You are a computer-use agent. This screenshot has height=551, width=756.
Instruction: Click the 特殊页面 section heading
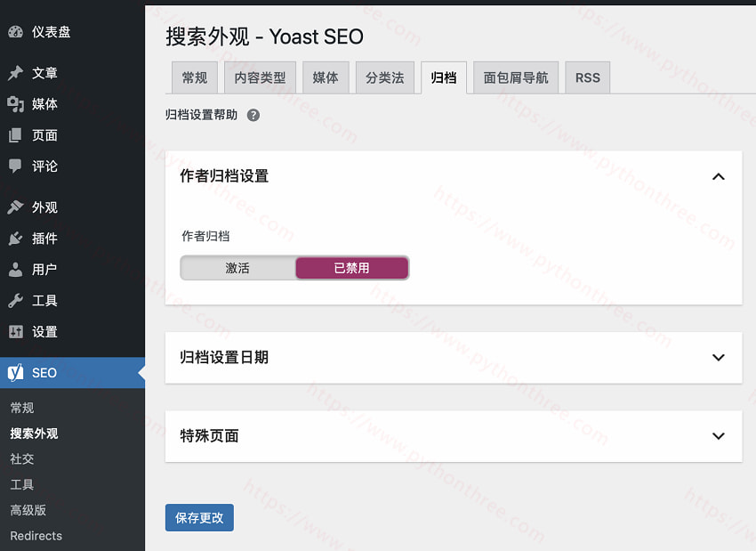coord(209,435)
